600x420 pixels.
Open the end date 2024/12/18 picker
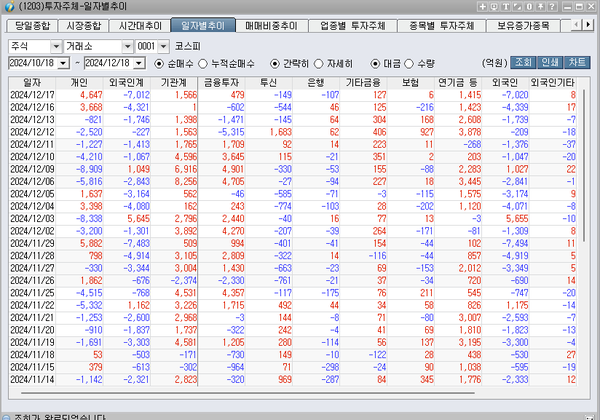click(x=139, y=63)
